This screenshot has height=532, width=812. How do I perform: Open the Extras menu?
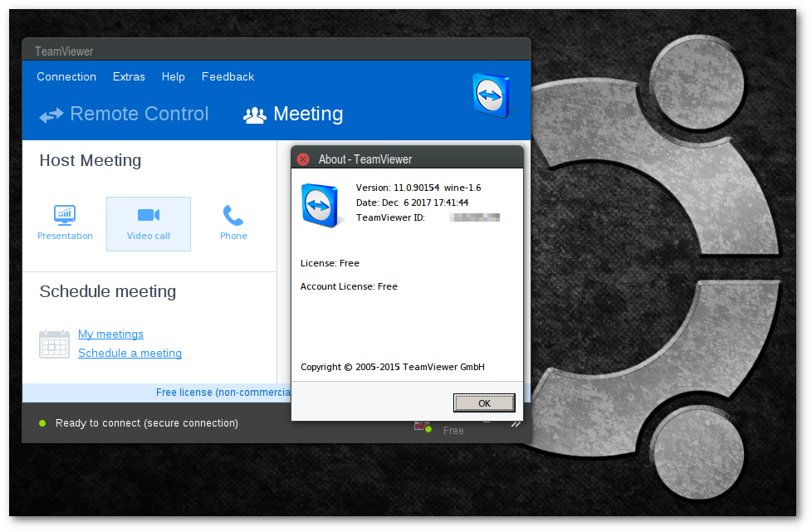[x=129, y=76]
